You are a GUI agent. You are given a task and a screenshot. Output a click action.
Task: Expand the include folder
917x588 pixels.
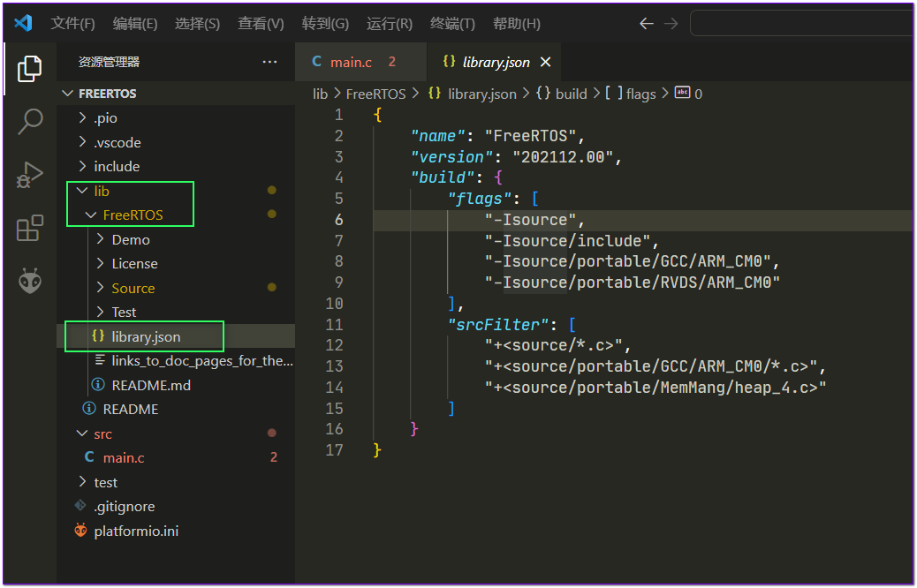(x=82, y=167)
